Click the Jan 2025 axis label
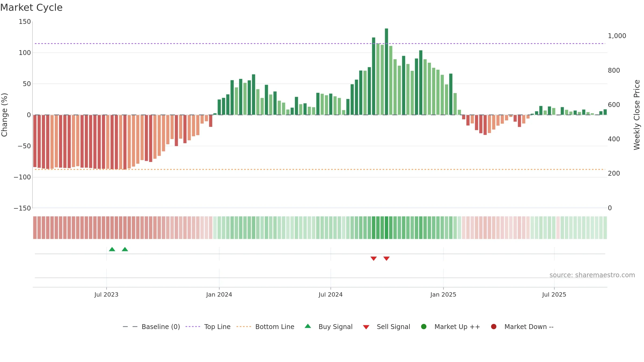The image size is (644, 362). point(443,294)
